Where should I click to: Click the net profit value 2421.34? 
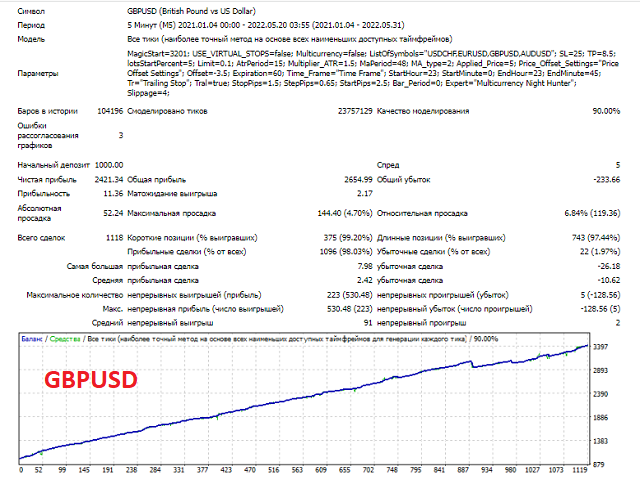pos(108,178)
